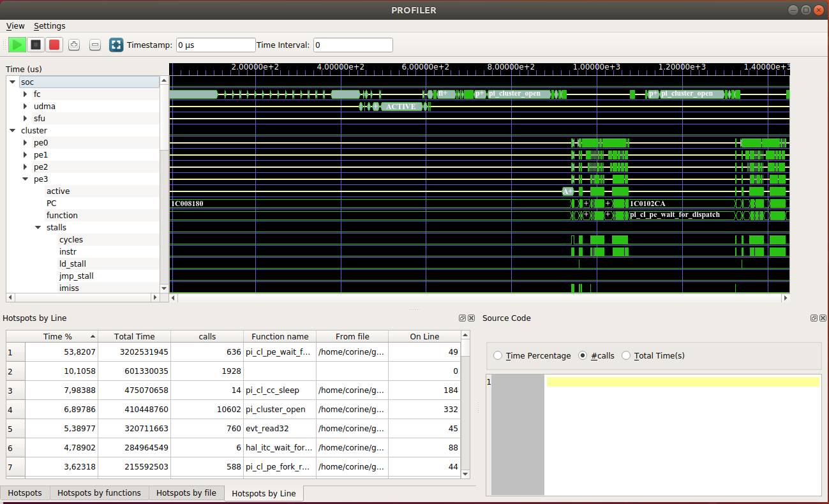Click pi_cl_pe_wait_for_dispatch block in timeline

[681, 215]
